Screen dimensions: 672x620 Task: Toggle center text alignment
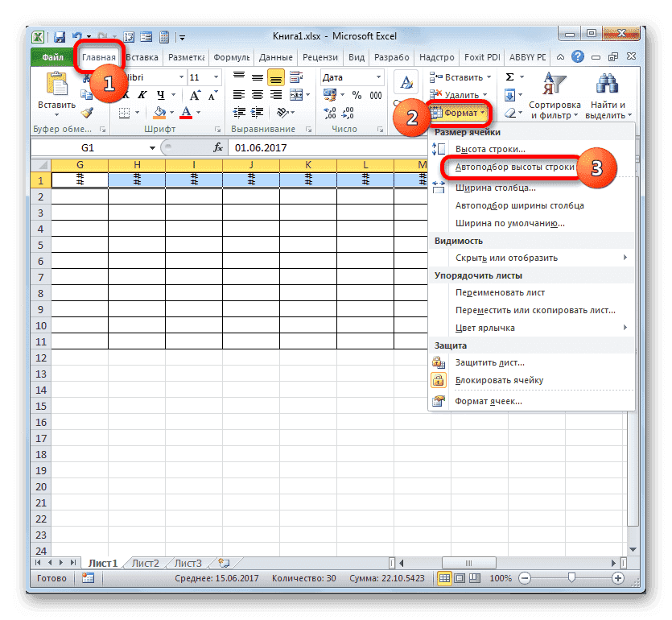coord(257,94)
